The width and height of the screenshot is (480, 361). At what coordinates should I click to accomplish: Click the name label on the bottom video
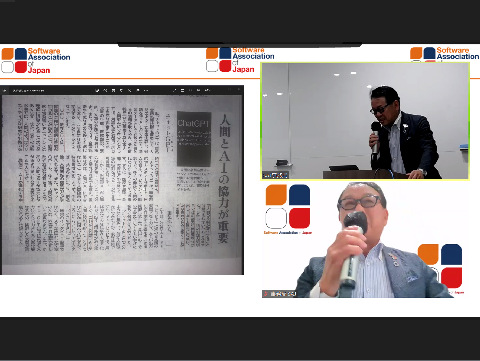click(x=279, y=294)
